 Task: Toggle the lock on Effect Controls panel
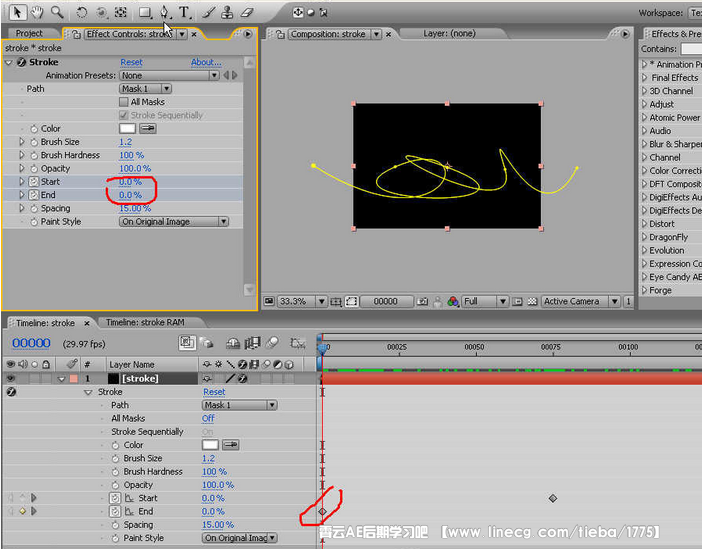point(77,34)
